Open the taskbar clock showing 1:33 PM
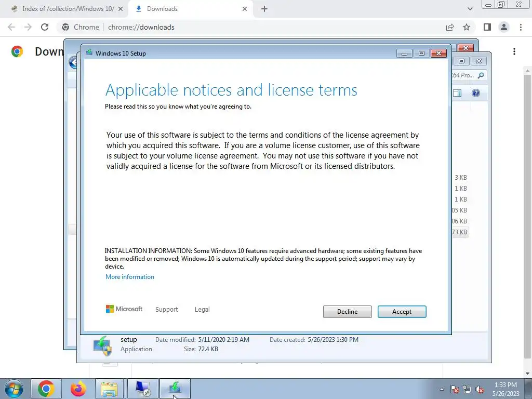The width and height of the screenshot is (532, 399). (x=506, y=389)
